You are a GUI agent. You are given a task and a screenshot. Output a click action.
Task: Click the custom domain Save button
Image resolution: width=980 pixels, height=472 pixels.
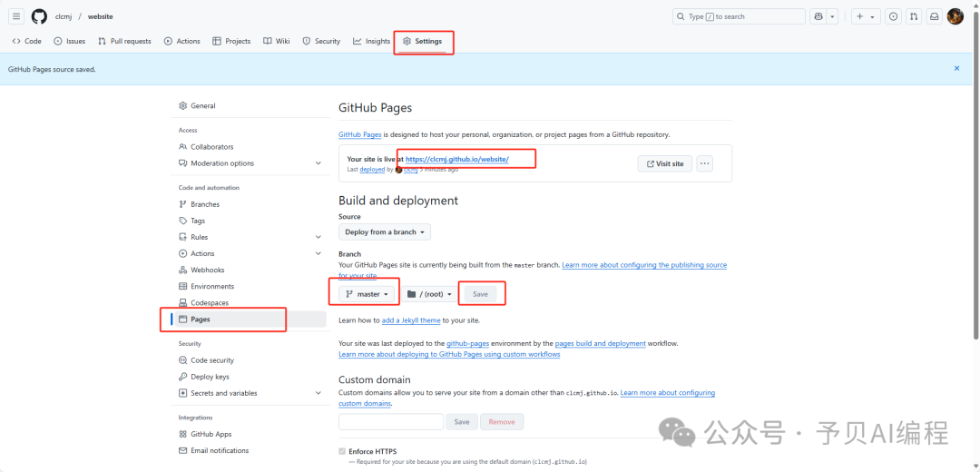pos(462,422)
